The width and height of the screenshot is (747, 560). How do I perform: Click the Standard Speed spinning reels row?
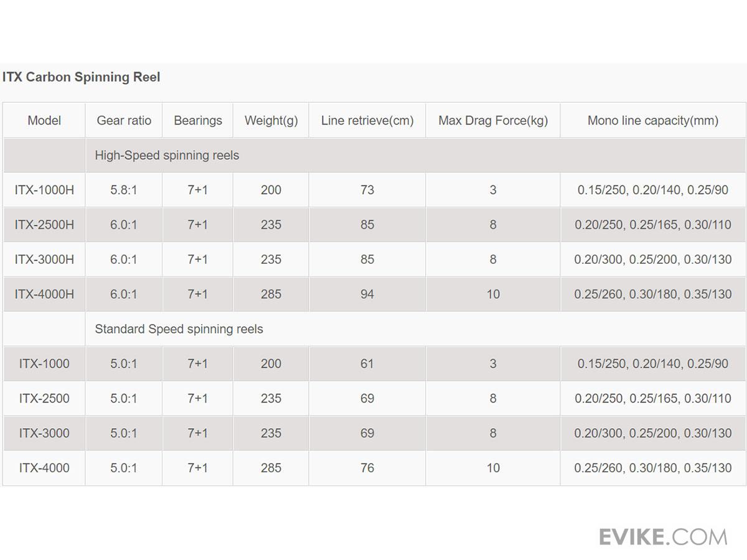click(x=179, y=329)
